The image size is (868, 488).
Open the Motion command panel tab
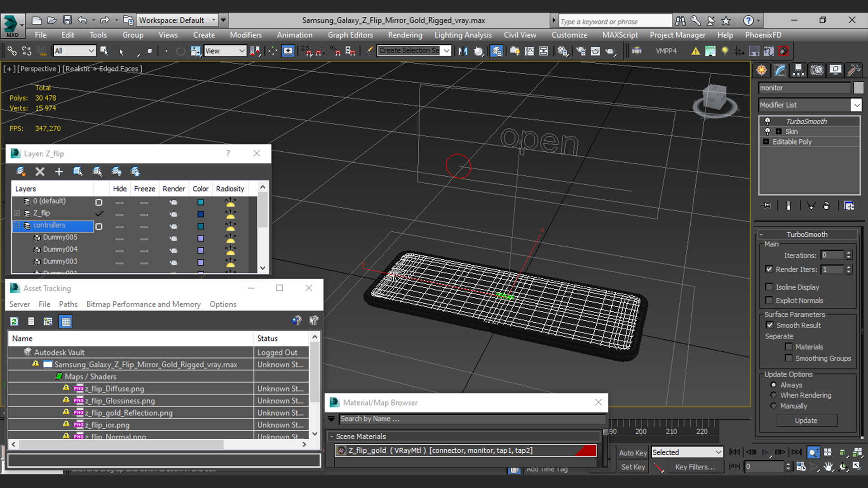(x=817, y=70)
